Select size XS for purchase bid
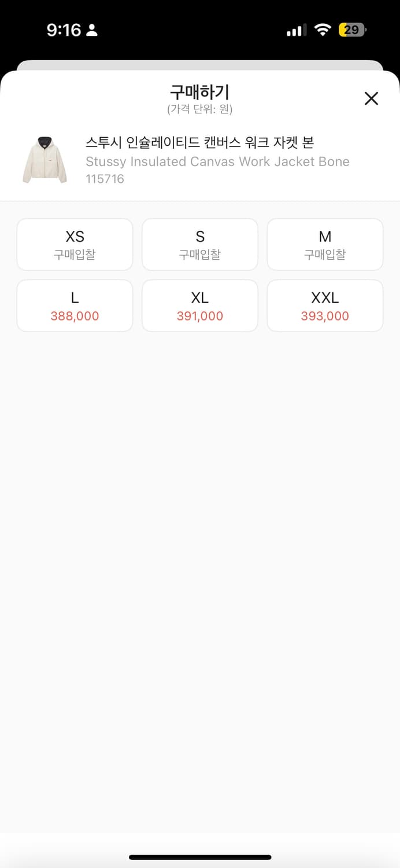 click(75, 244)
